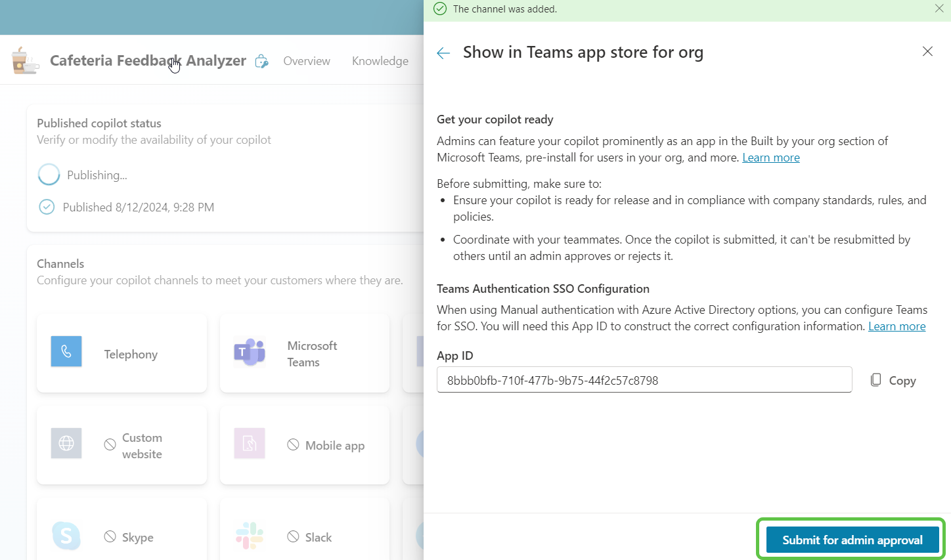This screenshot has width=951, height=560.
Task: Click the Mobile app channel icon
Action: pos(250,444)
